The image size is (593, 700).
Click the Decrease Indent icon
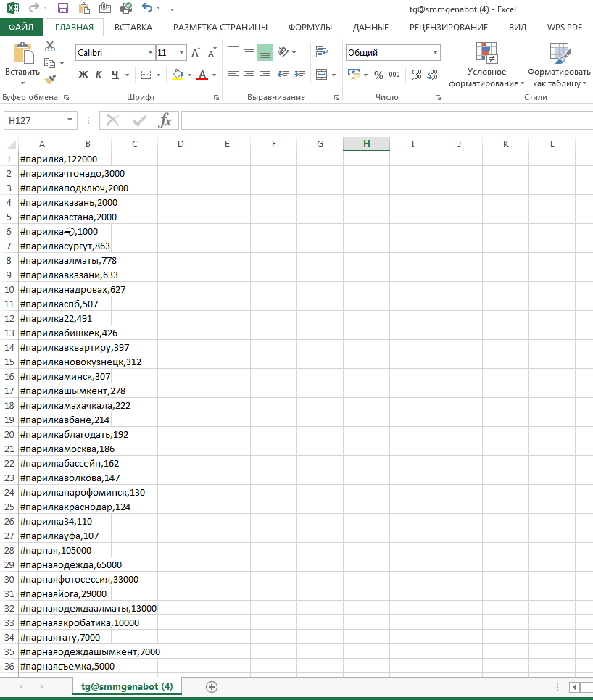tap(283, 75)
